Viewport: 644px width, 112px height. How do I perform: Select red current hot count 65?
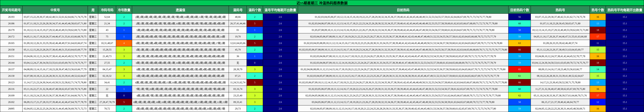coord(519,69)
